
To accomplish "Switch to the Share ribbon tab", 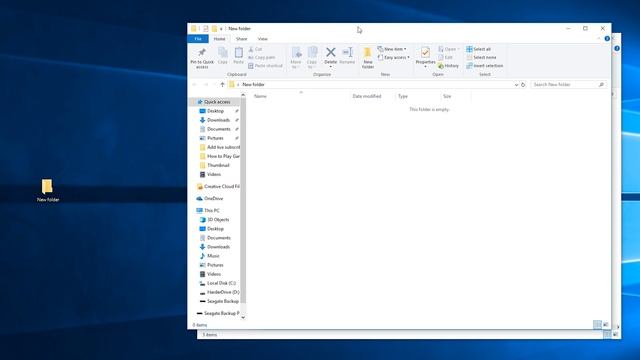I will [x=242, y=39].
